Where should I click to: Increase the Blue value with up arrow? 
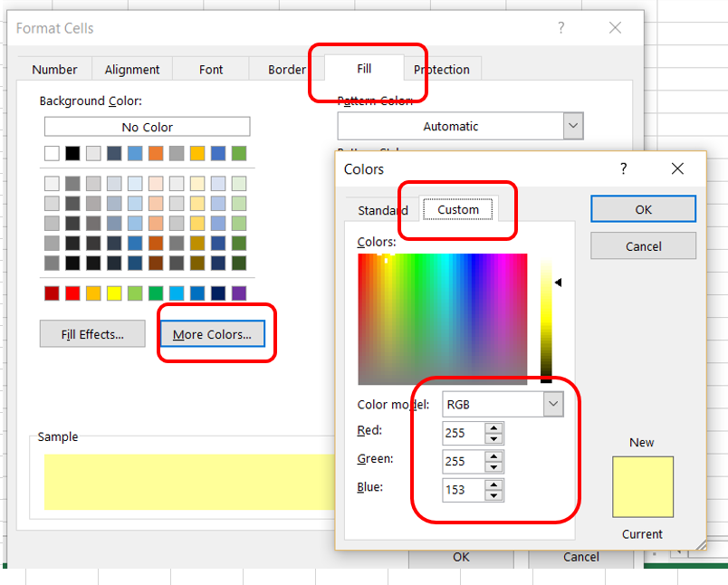[494, 484]
